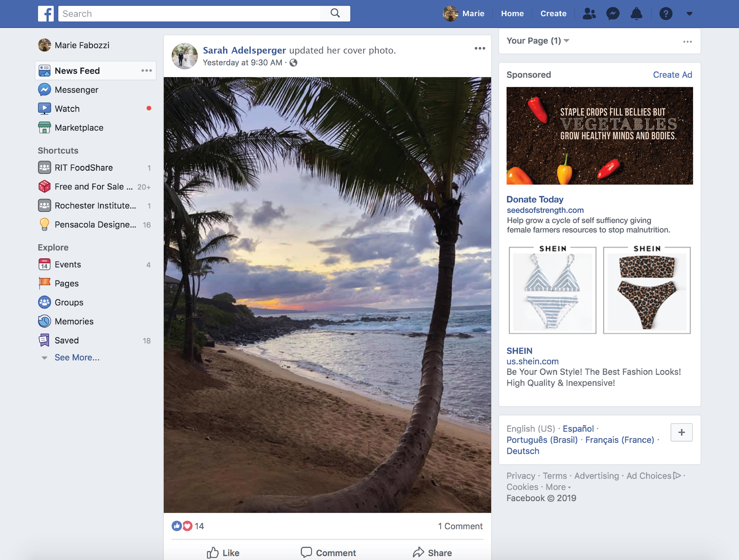The width and height of the screenshot is (739, 560).
Task: Click the add language plus button
Action: point(681,432)
